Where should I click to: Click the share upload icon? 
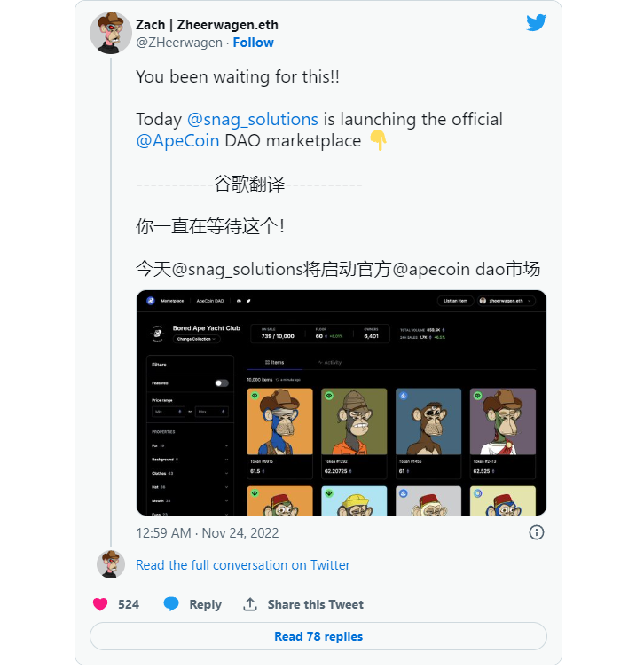pyautogui.click(x=250, y=604)
